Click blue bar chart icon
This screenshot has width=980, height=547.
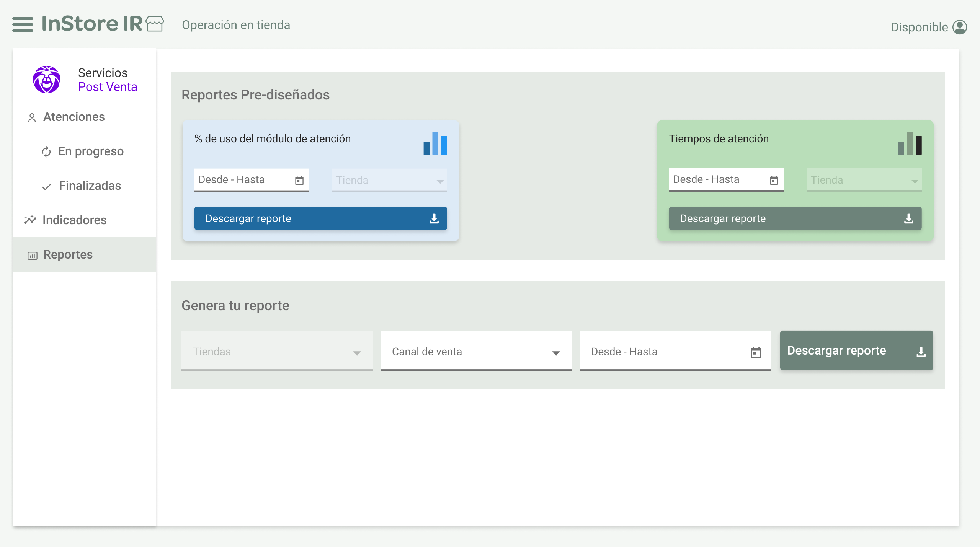[435, 143]
